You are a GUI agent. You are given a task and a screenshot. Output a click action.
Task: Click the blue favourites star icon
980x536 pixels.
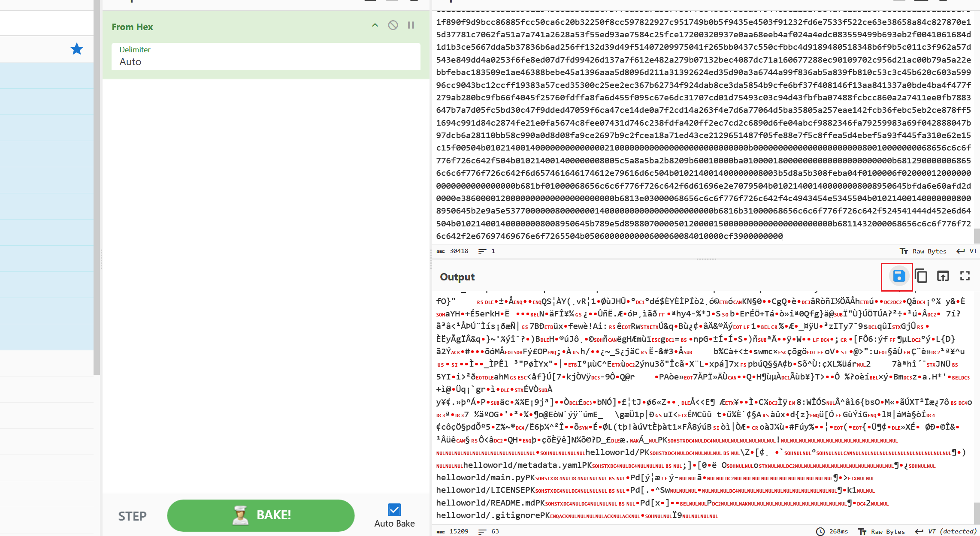point(77,49)
